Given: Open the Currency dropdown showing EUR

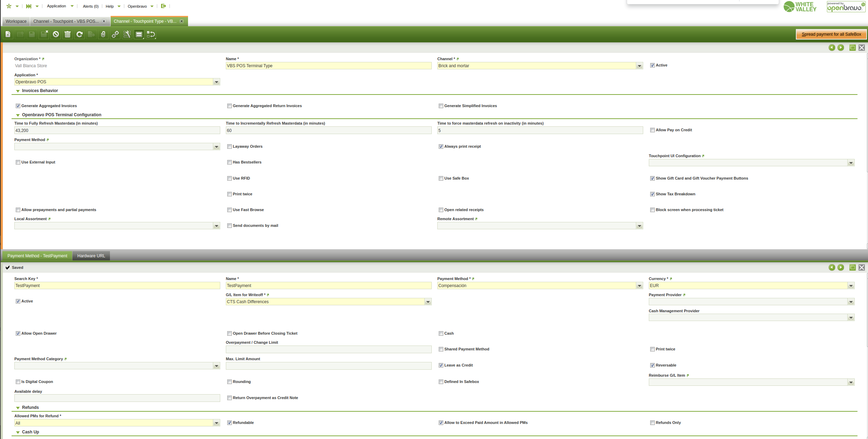Looking at the screenshot, I should tap(851, 286).
